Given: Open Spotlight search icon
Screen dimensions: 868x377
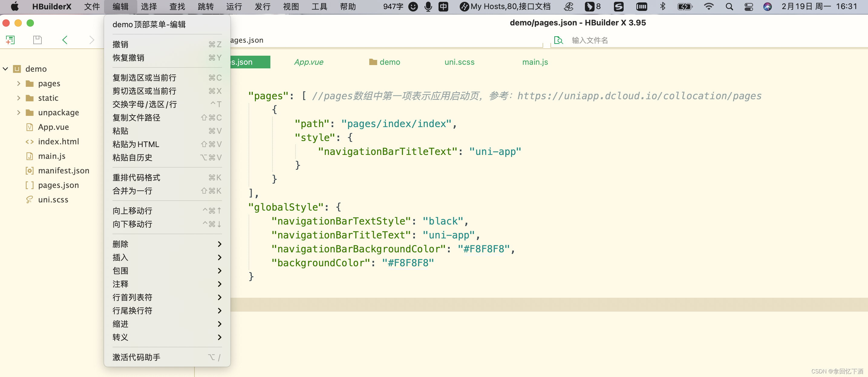Looking at the screenshot, I should pyautogui.click(x=729, y=6).
